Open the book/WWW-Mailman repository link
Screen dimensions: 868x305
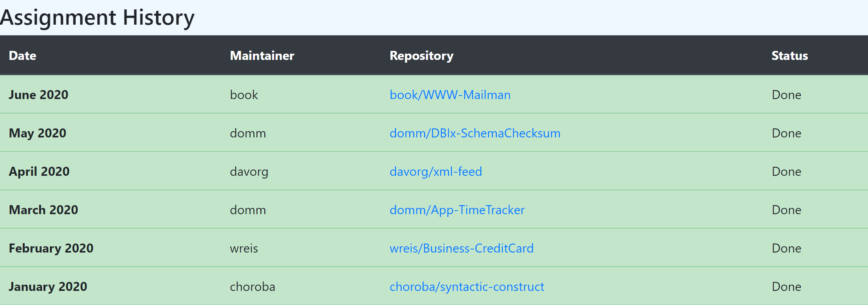point(450,95)
